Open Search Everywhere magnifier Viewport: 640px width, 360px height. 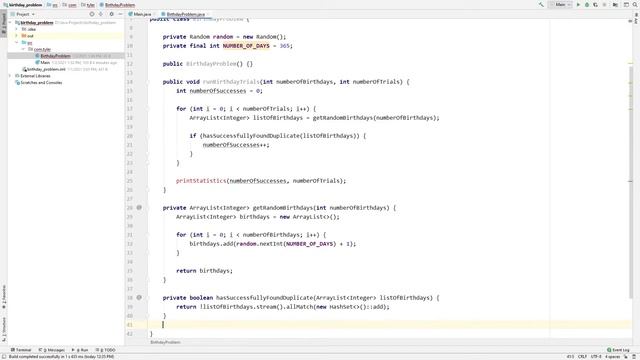pyautogui.click(x=636, y=5)
